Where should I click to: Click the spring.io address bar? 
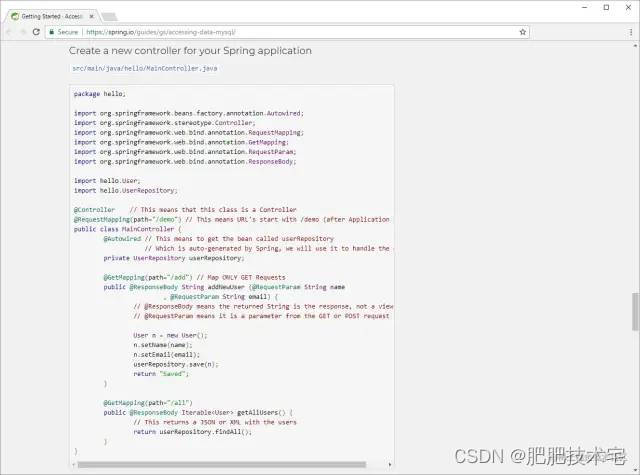point(287,32)
